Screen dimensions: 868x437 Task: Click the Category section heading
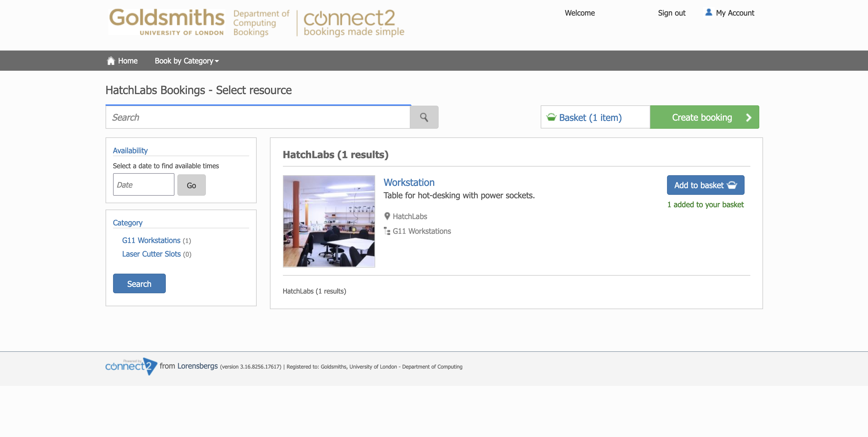click(127, 223)
